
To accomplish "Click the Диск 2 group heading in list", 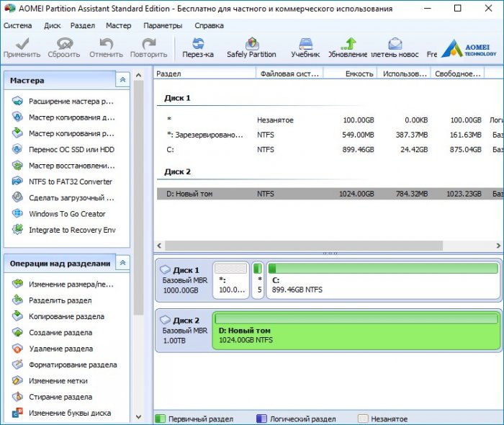I will pos(177,171).
